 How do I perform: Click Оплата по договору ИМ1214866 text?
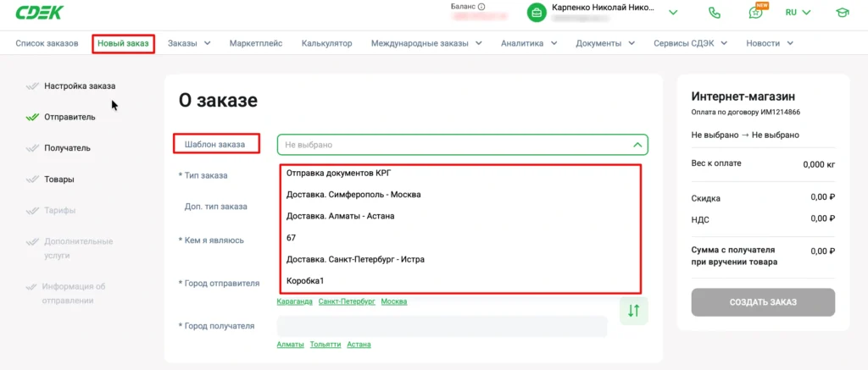[x=746, y=113]
